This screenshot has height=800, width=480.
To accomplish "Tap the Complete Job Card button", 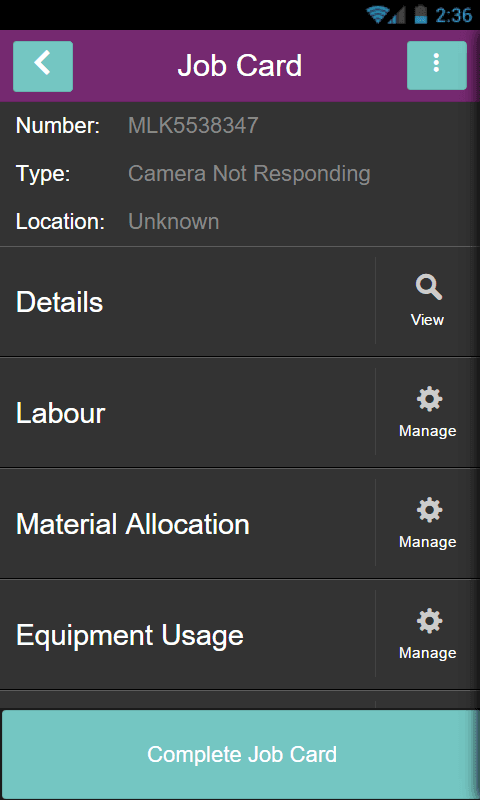I will pos(241,754).
